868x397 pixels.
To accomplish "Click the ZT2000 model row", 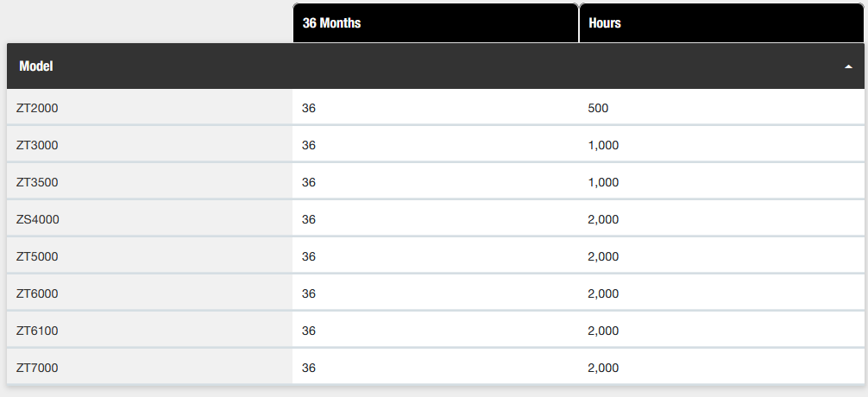I will 436,108.
